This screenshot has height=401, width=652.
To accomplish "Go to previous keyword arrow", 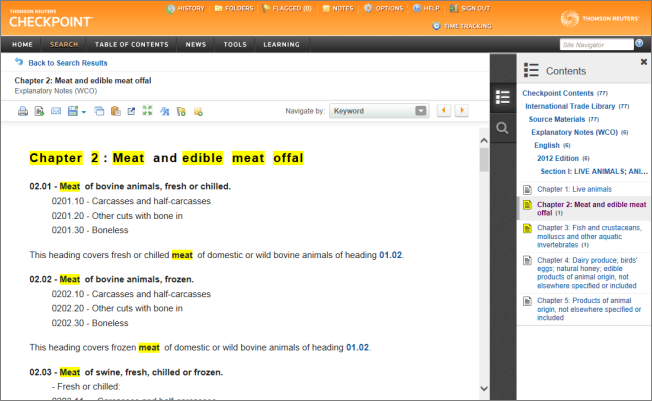I will coord(444,110).
